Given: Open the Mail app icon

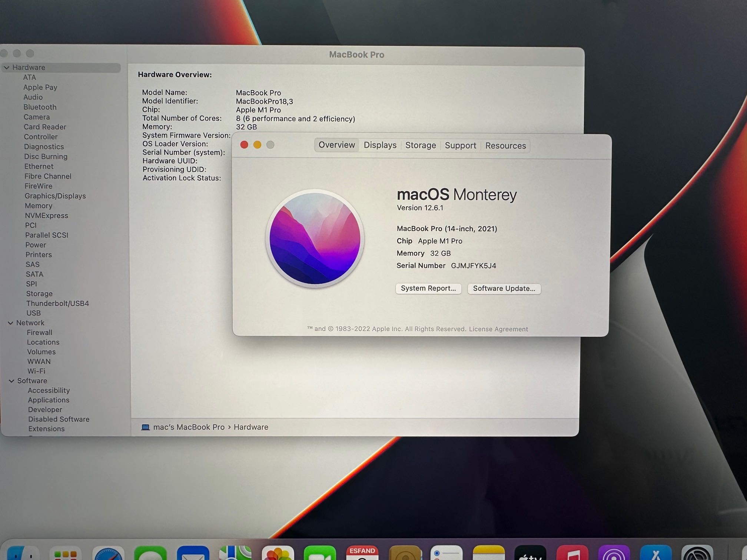Looking at the screenshot, I should pyautogui.click(x=193, y=553).
